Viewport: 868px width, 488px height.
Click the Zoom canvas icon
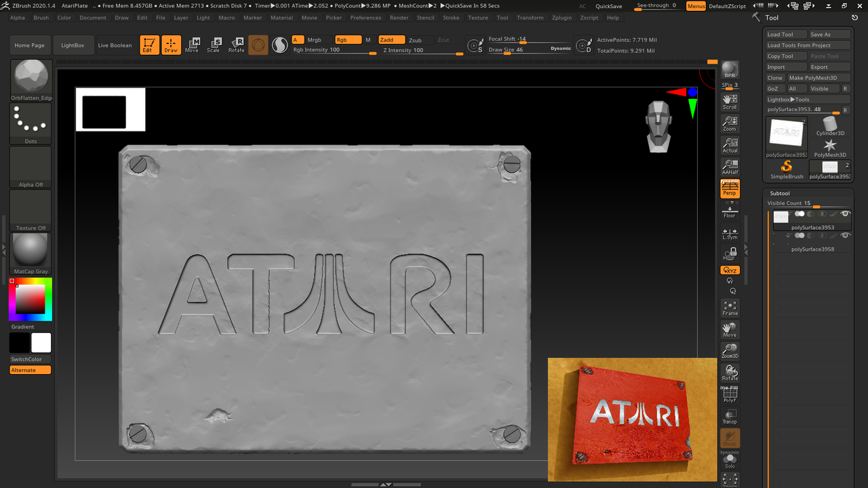(x=730, y=123)
